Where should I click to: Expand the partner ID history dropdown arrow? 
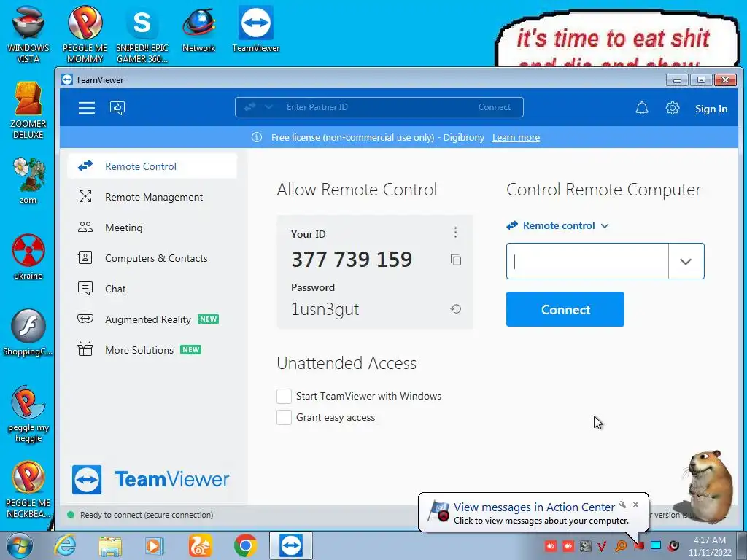(686, 262)
